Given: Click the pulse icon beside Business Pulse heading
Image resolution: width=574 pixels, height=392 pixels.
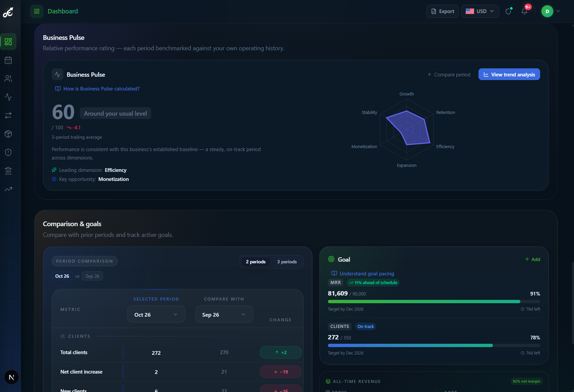Looking at the screenshot, I should point(58,74).
